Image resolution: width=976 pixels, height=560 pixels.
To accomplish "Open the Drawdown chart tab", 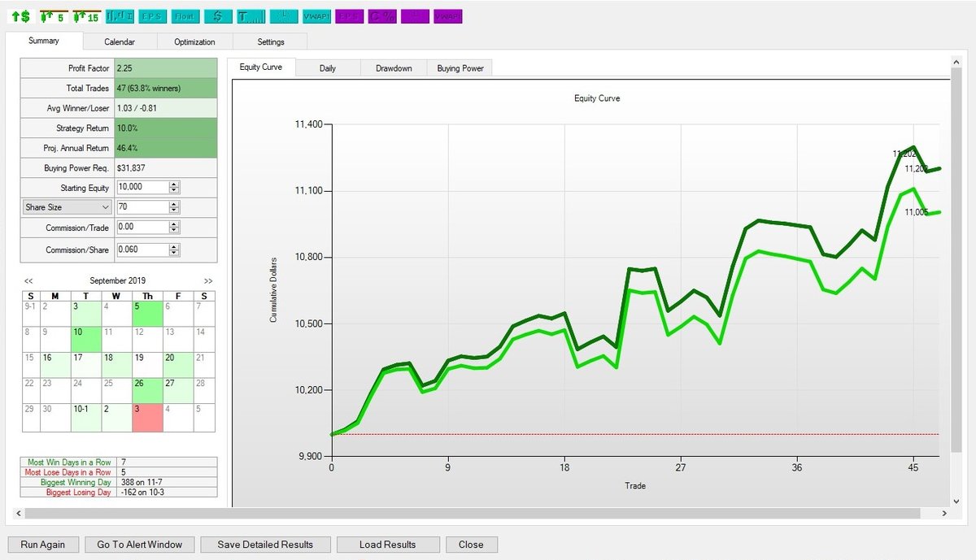I will pos(394,68).
